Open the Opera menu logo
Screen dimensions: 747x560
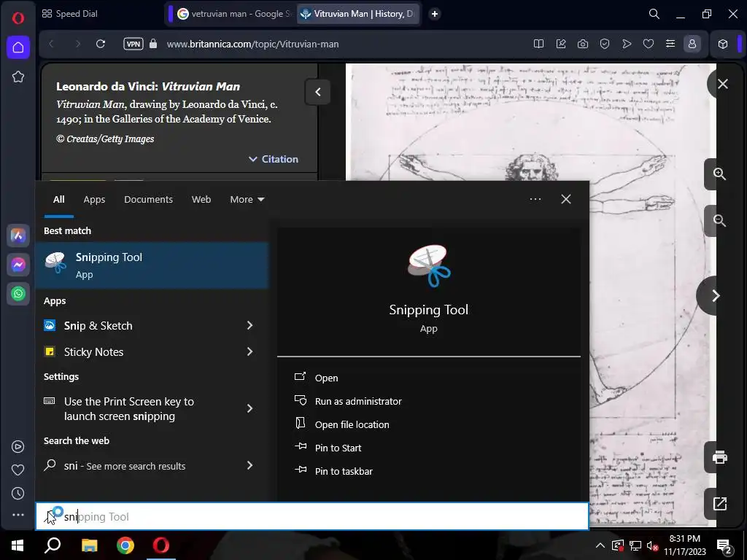point(18,18)
